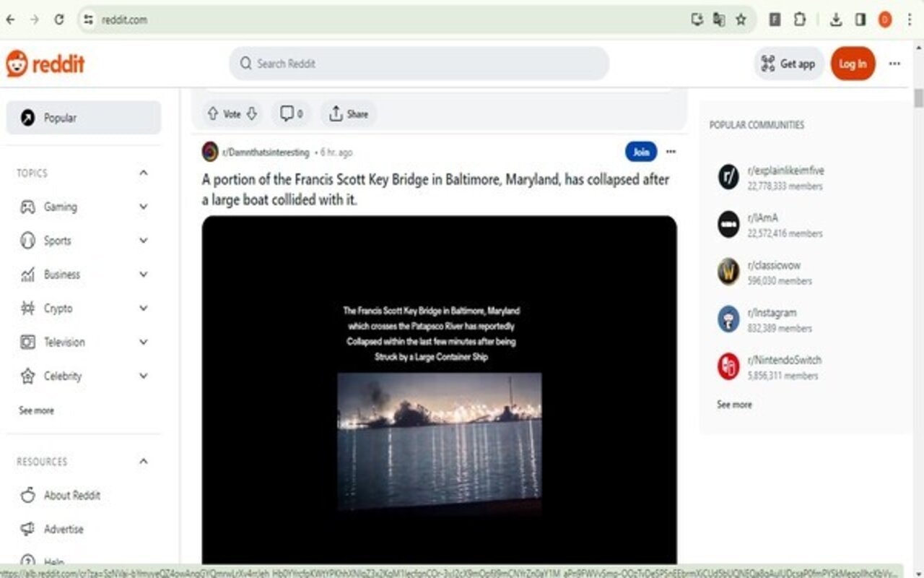Click the r/Damnthatsinteresting avatar
The width and height of the screenshot is (924, 578).
point(210,152)
